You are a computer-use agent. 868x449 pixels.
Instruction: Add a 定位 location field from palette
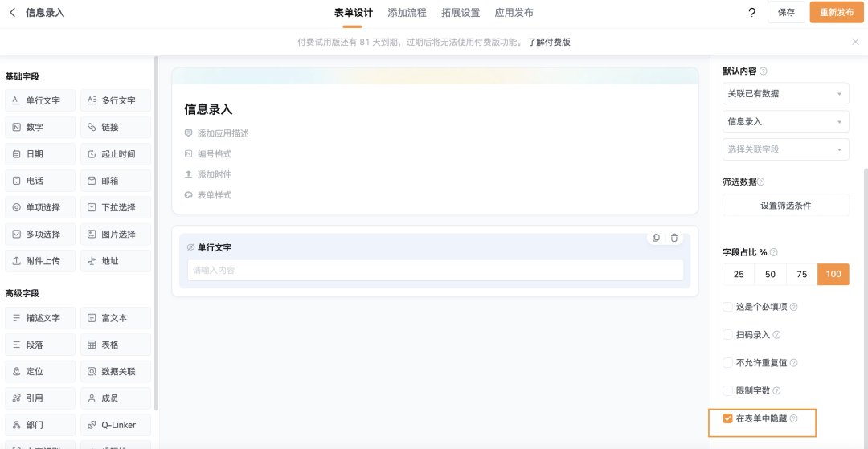(x=40, y=372)
